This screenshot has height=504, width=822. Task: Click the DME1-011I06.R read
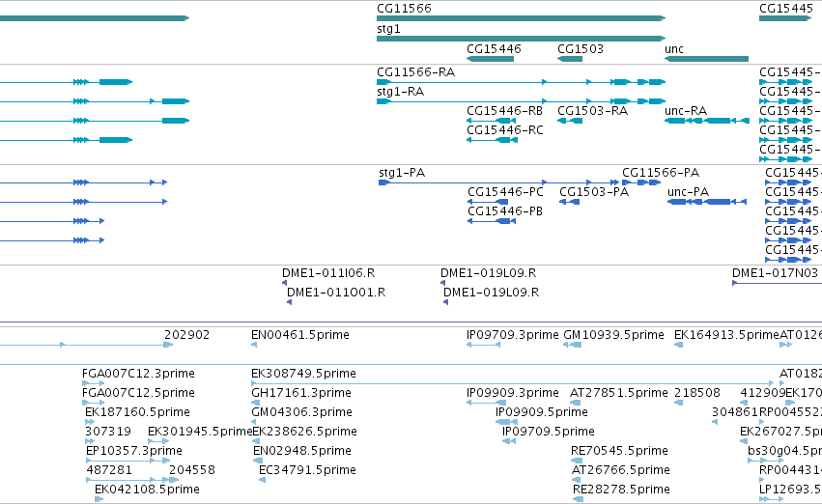(285, 284)
